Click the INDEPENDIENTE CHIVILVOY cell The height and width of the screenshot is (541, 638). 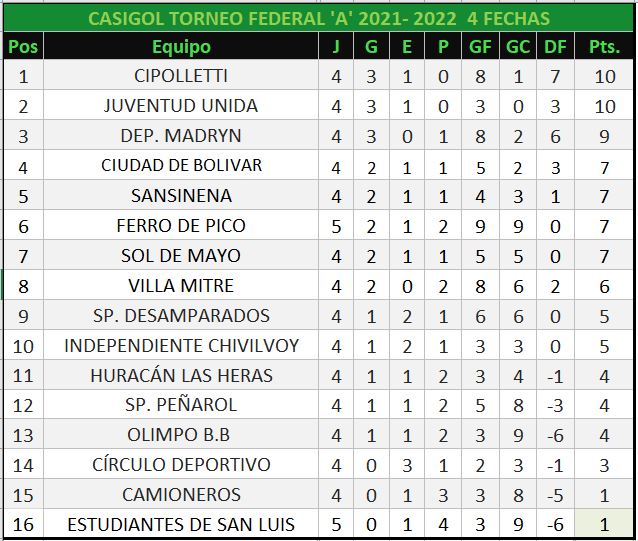[181, 346]
